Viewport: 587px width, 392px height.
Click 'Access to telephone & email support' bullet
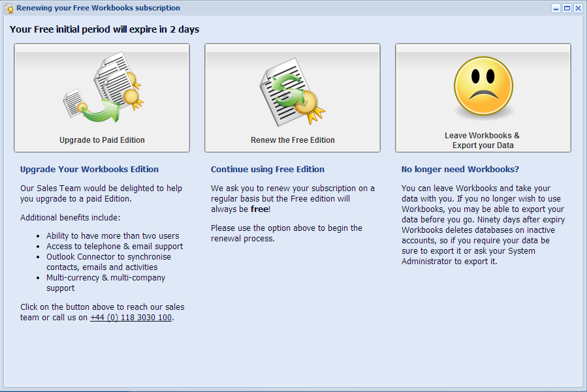tap(114, 247)
